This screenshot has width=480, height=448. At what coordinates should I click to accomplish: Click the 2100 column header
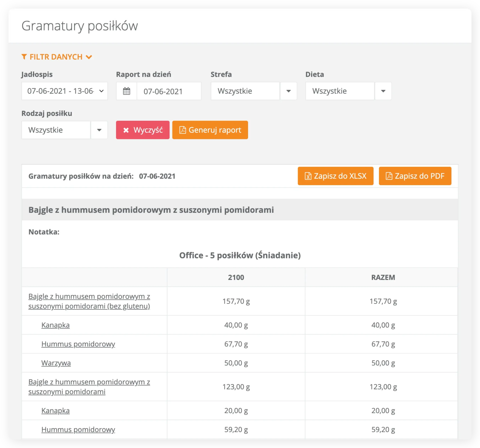[x=236, y=277]
